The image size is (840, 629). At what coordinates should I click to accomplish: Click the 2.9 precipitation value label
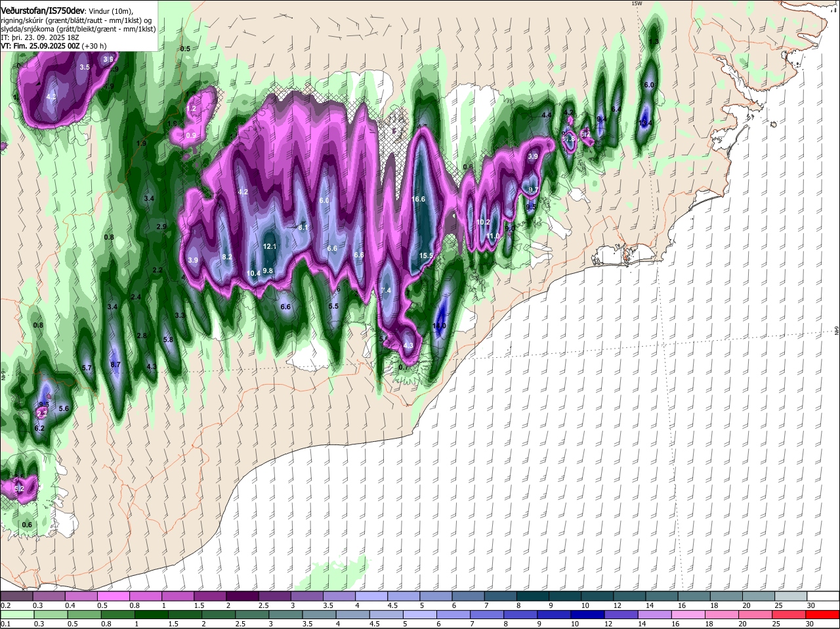[161, 227]
